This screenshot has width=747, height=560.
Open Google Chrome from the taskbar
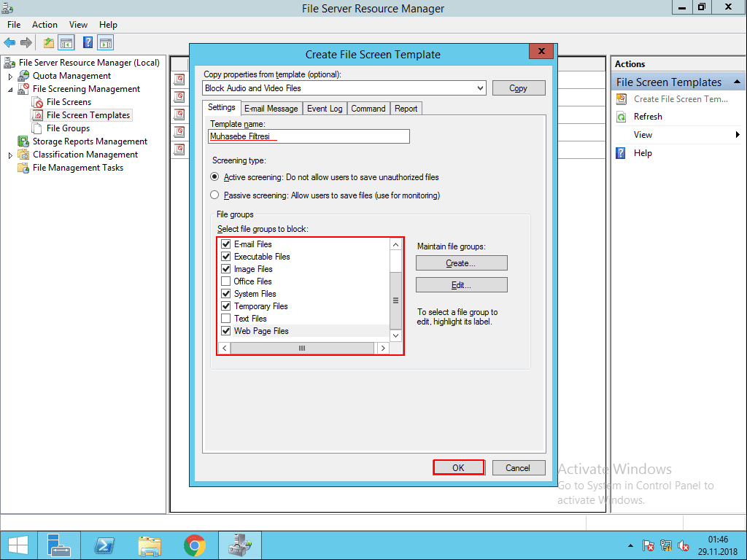[x=194, y=545]
